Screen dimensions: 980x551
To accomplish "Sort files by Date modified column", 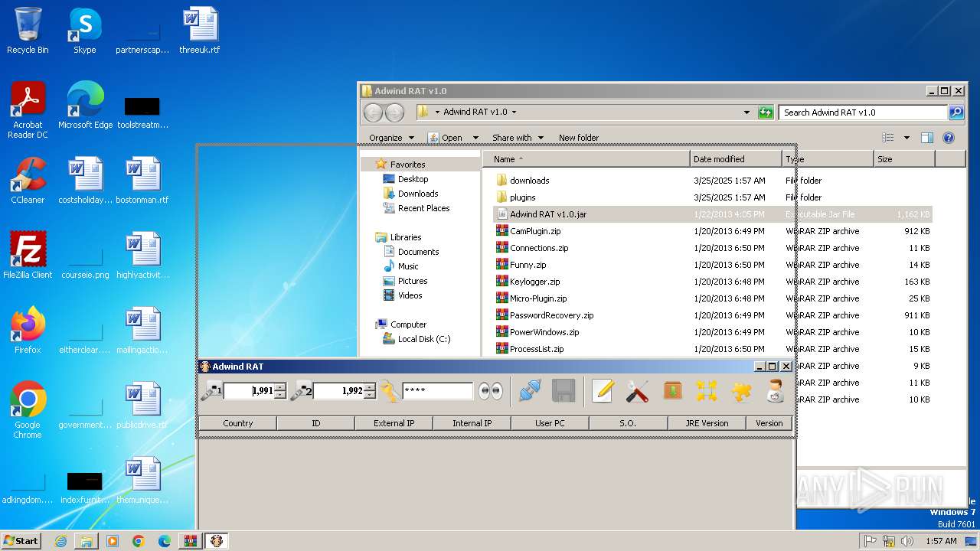I will pos(736,159).
